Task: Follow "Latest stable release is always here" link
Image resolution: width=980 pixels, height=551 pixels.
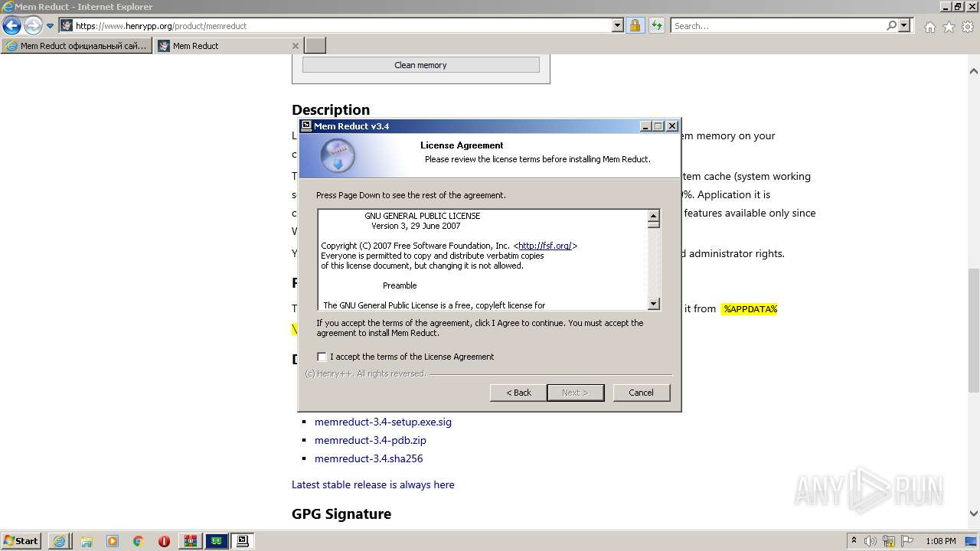Action: [x=373, y=484]
